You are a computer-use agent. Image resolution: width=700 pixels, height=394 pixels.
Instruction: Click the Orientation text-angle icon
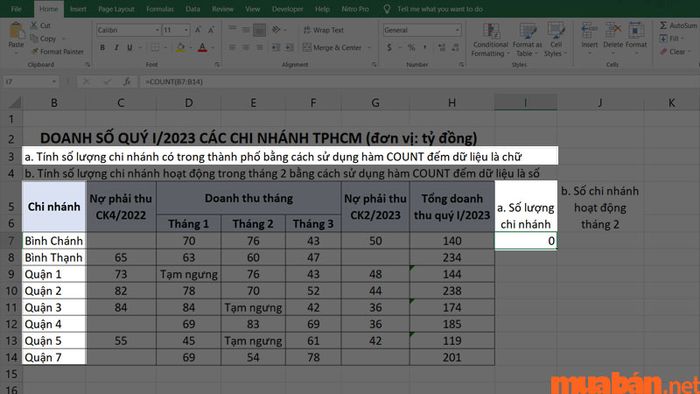[276, 29]
